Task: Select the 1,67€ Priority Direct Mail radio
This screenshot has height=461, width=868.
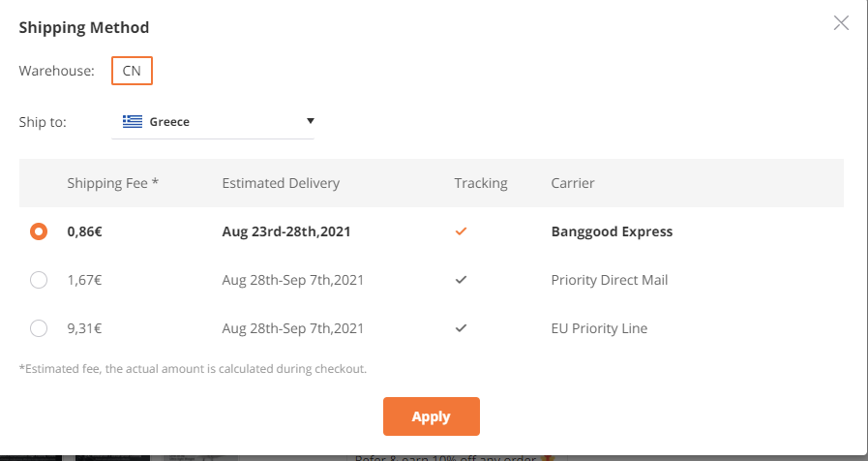Action: click(x=39, y=280)
